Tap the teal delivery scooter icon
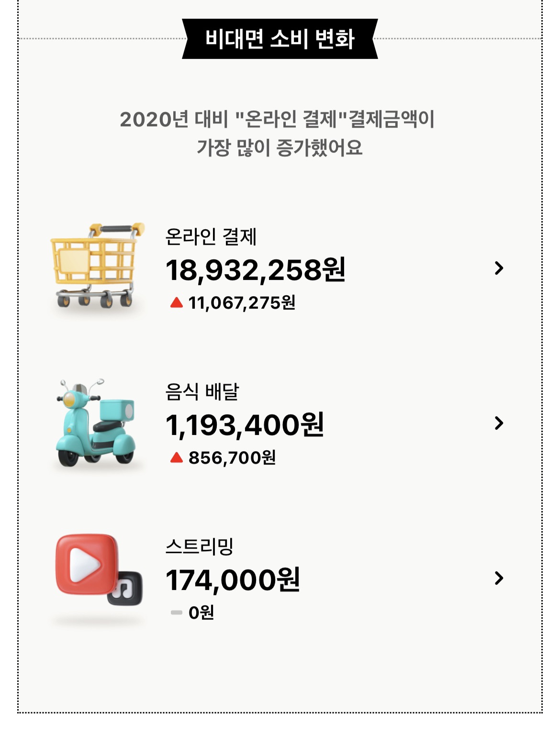This screenshot has height=744, width=560. pyautogui.click(x=96, y=422)
